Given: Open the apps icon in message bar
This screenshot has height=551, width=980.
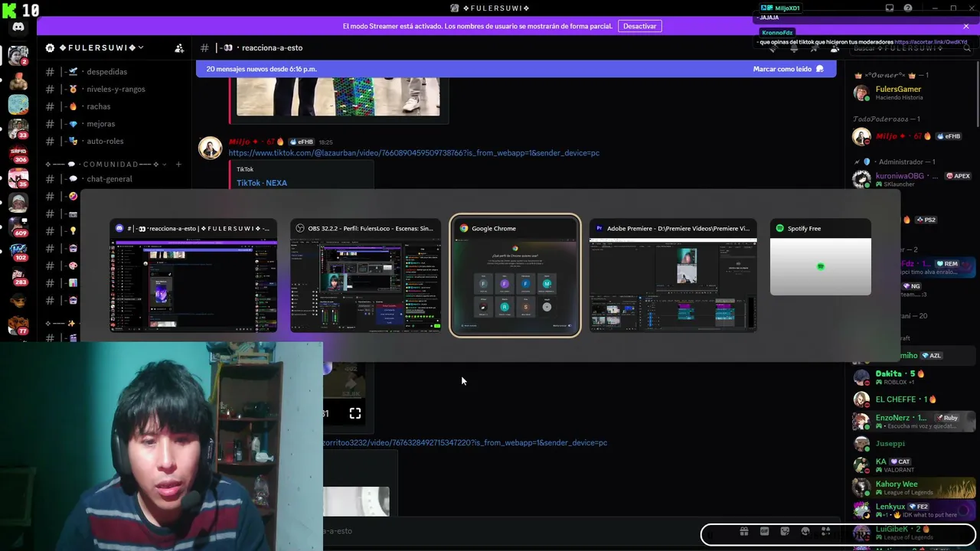Looking at the screenshot, I should pyautogui.click(x=825, y=532).
